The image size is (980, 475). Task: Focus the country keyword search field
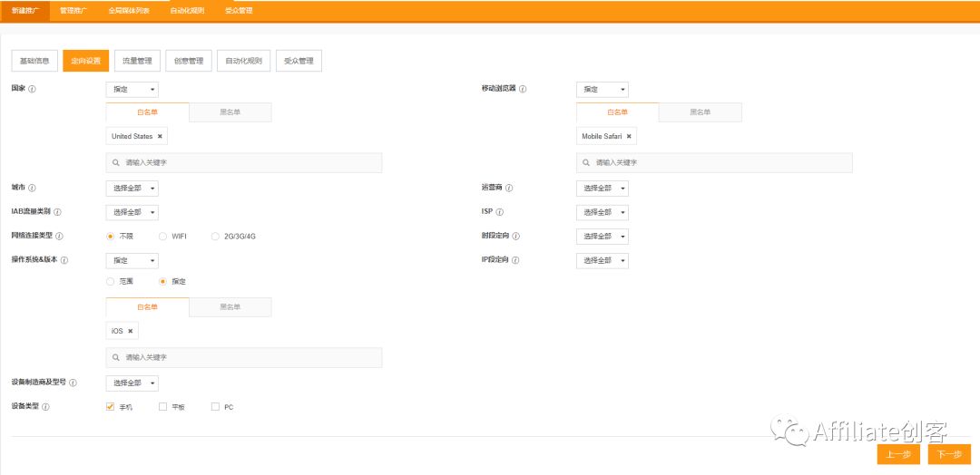click(244, 162)
